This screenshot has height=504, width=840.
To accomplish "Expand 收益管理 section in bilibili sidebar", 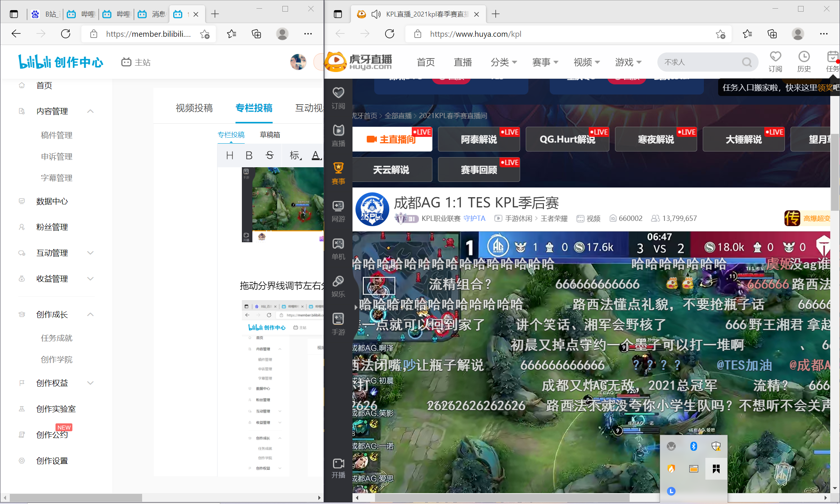I will tap(90, 279).
